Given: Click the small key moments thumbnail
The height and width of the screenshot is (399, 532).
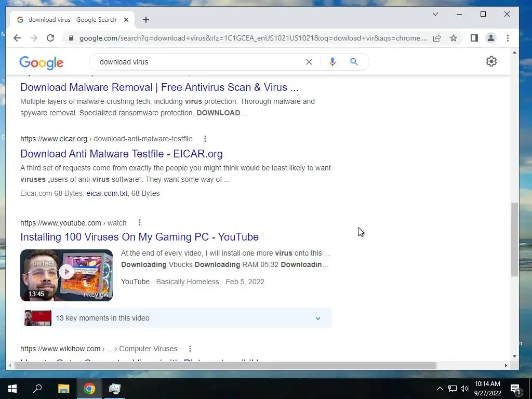Looking at the screenshot, I should (38, 318).
